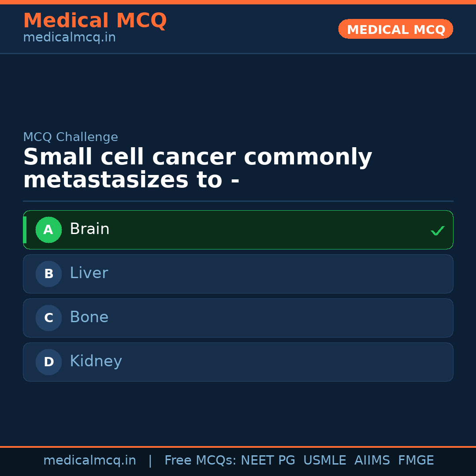Expand the question text area
The image size is (476, 476).
tap(198, 167)
